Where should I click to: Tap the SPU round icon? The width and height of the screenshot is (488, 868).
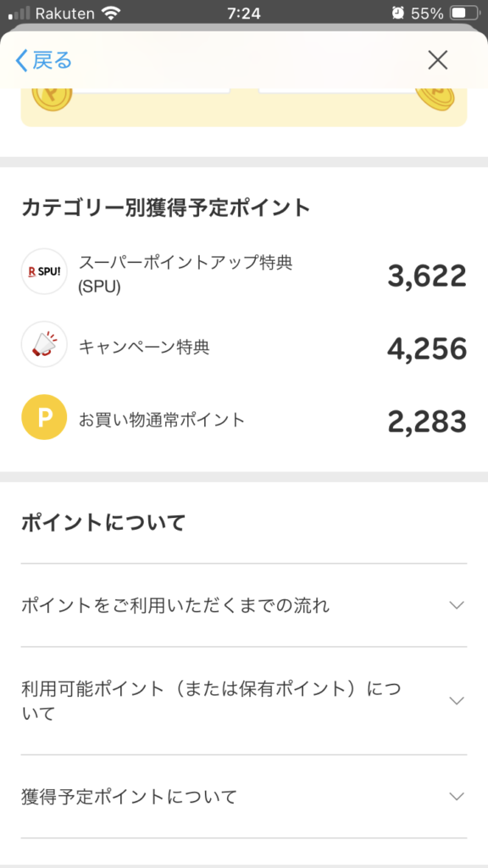[44, 271]
